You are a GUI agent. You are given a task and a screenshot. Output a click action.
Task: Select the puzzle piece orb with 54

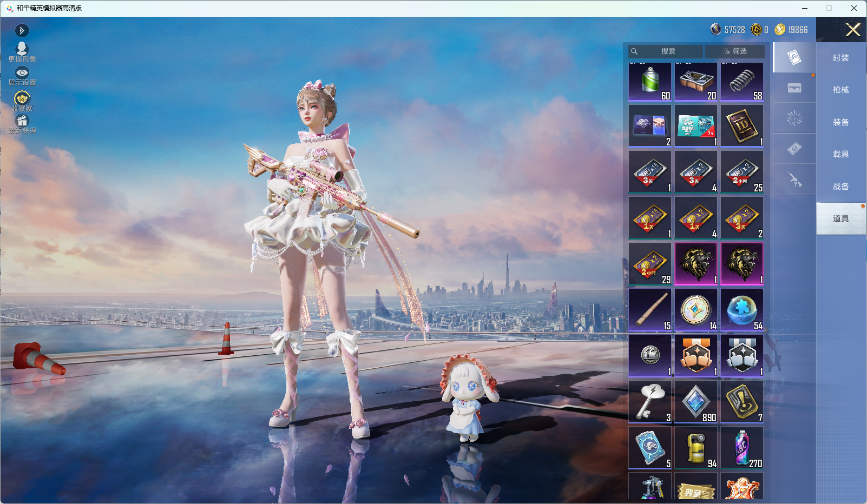coord(742,310)
